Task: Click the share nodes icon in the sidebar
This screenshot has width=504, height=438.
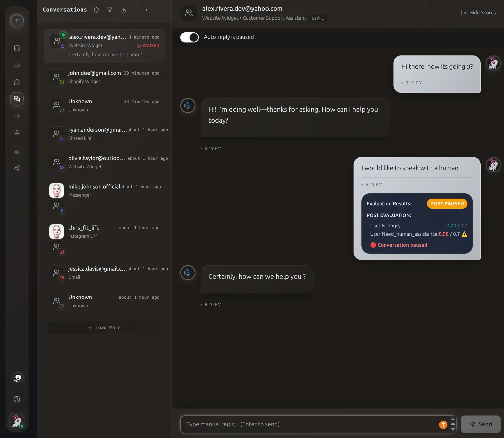Action: (17, 169)
